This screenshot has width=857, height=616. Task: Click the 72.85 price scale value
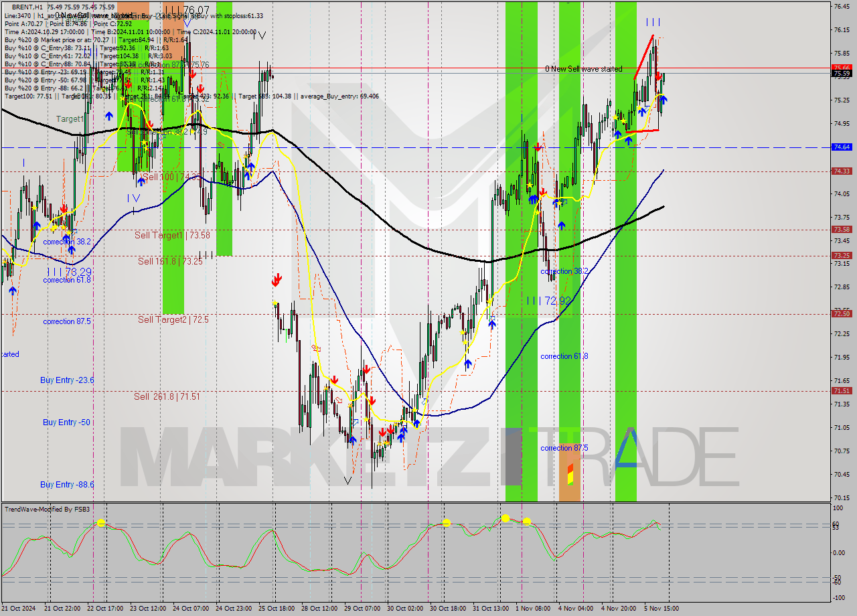point(842,287)
